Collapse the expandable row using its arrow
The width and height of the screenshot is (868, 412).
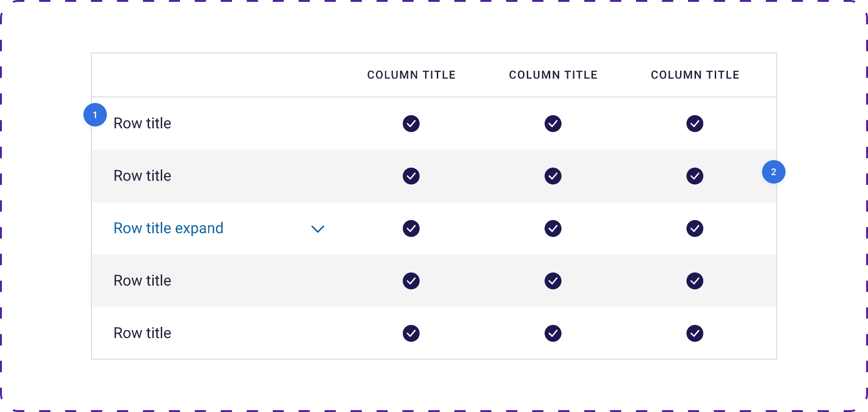click(x=318, y=228)
